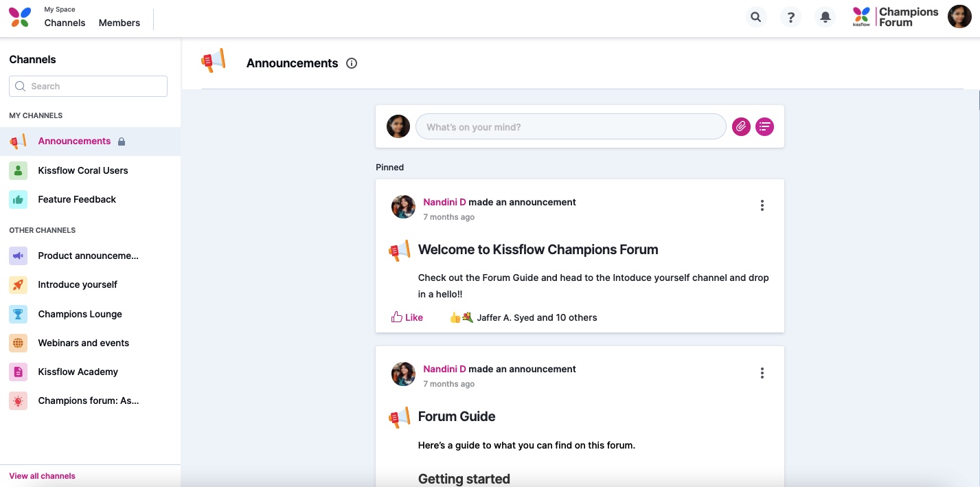The image size is (980, 487).
Task: Open the notifications bell
Action: 825,17
